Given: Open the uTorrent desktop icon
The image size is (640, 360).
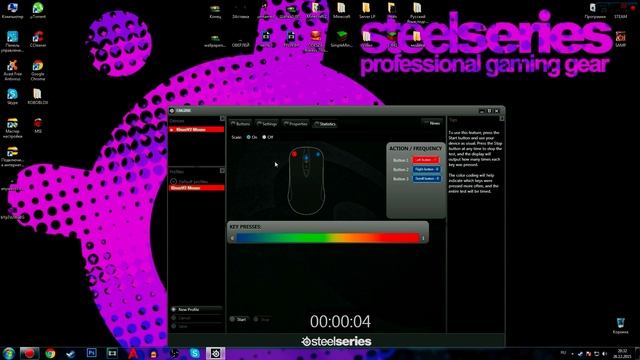Looking at the screenshot, I should coord(38,11).
